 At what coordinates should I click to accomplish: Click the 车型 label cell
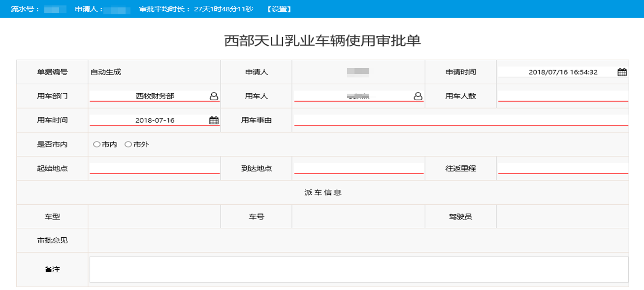click(52, 217)
